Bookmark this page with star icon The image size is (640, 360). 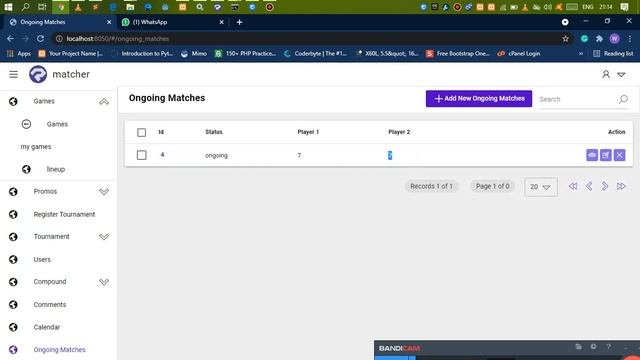(565, 38)
